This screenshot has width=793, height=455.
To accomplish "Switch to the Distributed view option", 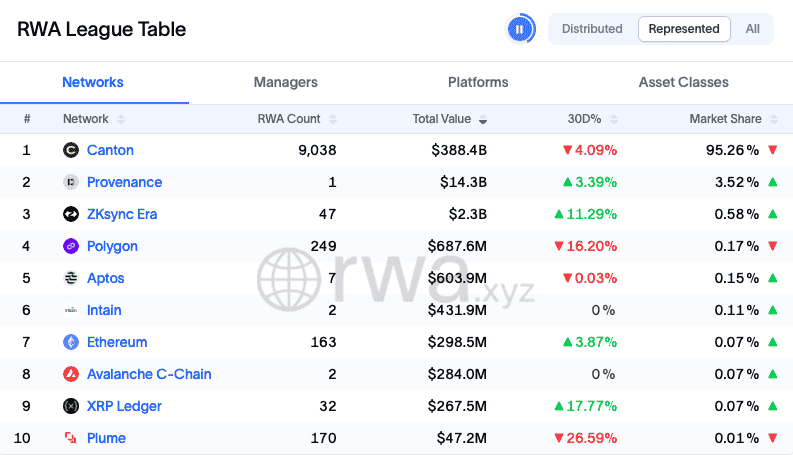I will pyautogui.click(x=592, y=29).
